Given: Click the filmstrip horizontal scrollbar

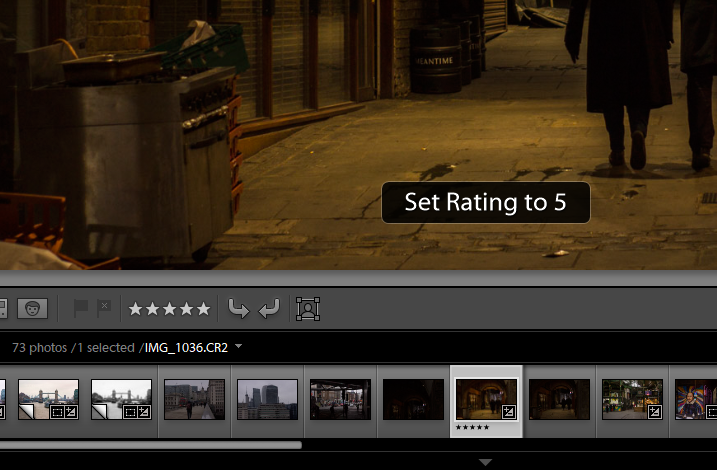Looking at the screenshot, I should [x=150, y=445].
